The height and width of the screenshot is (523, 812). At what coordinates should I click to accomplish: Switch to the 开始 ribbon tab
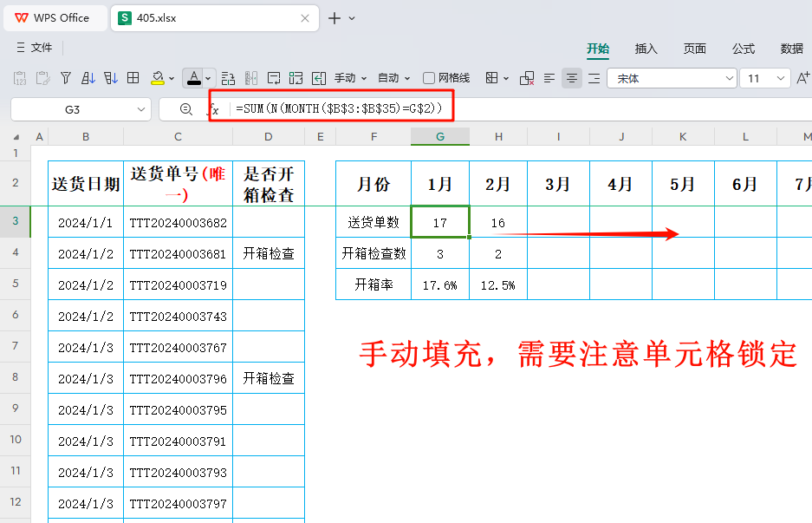click(598, 49)
